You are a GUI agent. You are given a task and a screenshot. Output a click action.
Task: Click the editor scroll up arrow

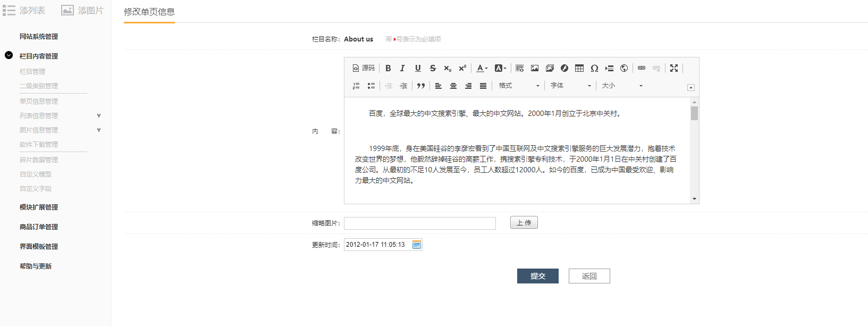coord(694,102)
